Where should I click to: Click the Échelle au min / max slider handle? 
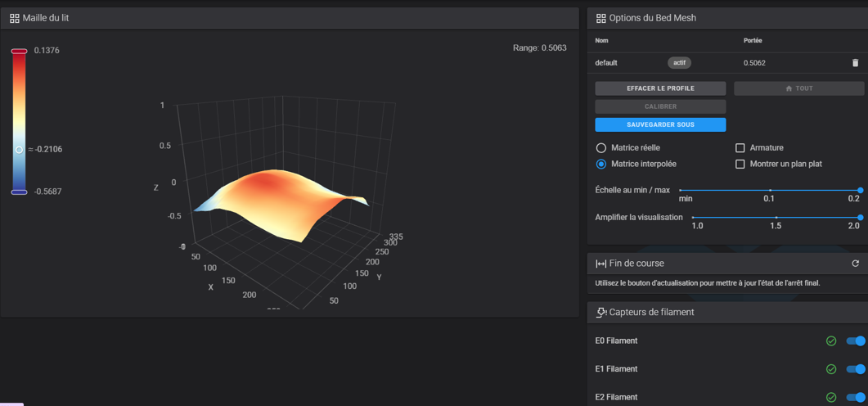coord(860,190)
